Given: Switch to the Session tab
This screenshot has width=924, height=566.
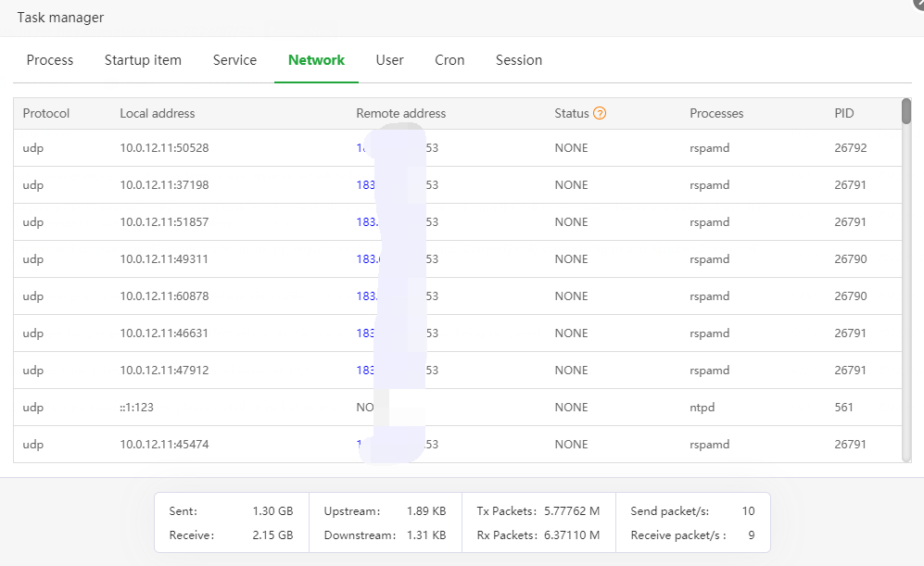Looking at the screenshot, I should pyautogui.click(x=519, y=60).
